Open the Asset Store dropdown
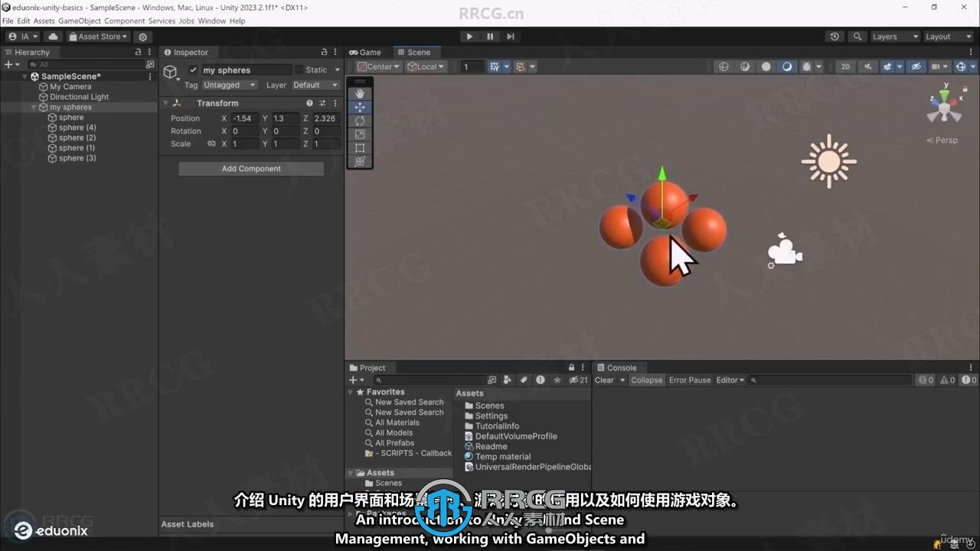The width and height of the screenshot is (980, 551). pos(97,37)
